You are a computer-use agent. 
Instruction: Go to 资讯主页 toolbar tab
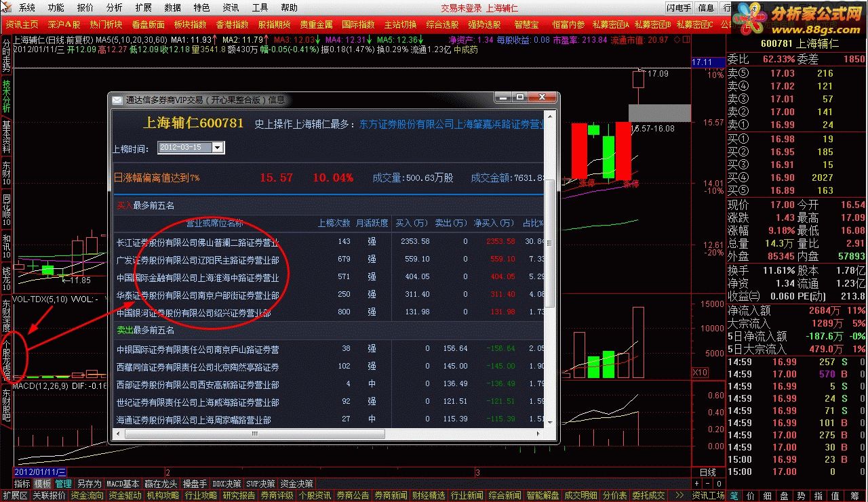22,24
